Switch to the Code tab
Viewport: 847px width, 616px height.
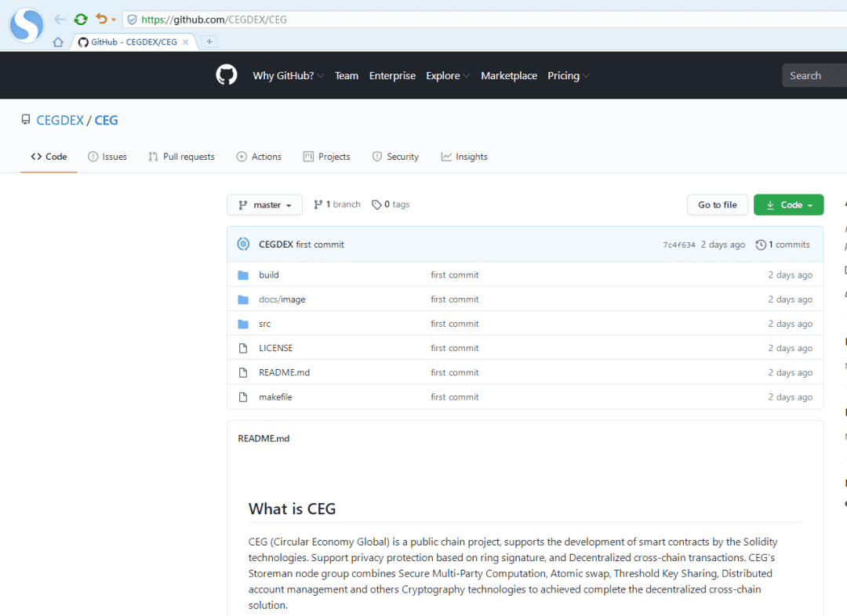[49, 157]
